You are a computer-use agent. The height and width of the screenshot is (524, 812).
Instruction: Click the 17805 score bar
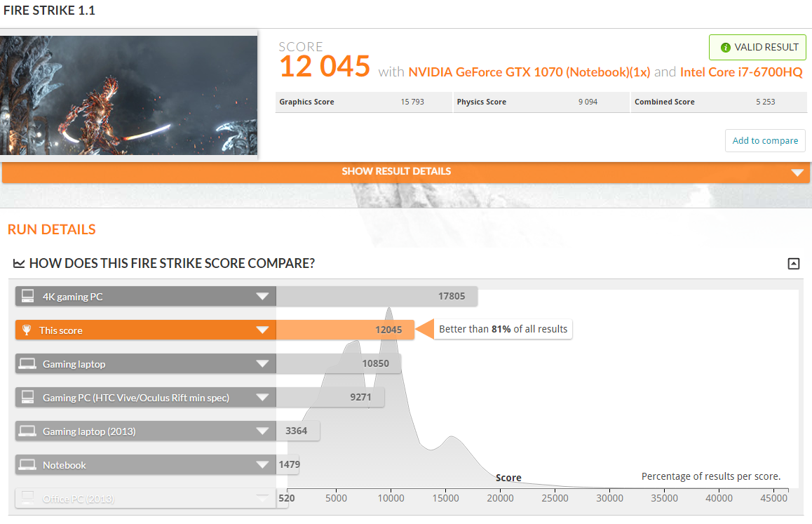tap(377, 297)
